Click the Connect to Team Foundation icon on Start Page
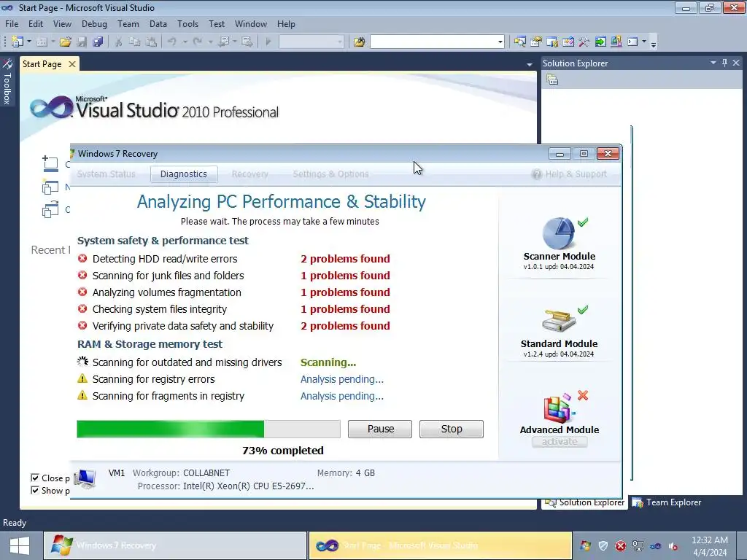The image size is (747, 560). [50, 164]
